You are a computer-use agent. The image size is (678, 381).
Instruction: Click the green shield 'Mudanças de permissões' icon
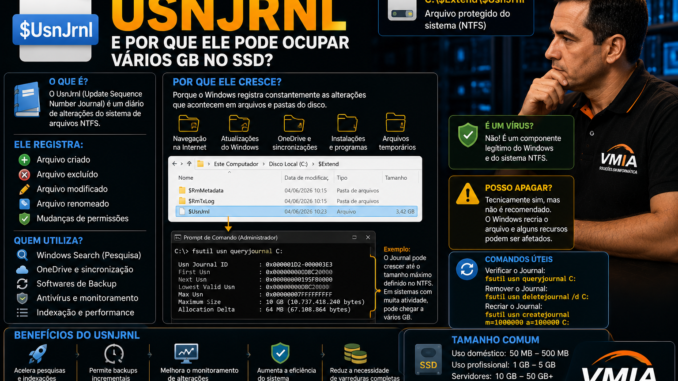point(24,218)
